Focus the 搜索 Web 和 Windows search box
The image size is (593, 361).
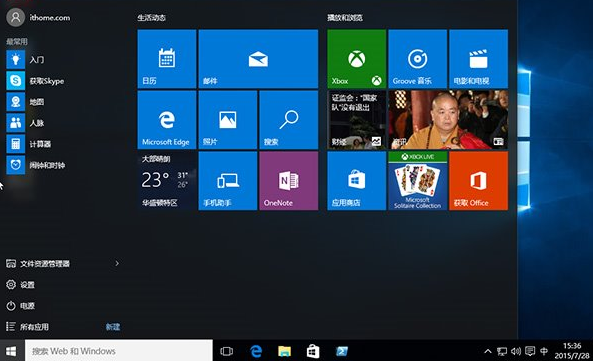coord(119,351)
